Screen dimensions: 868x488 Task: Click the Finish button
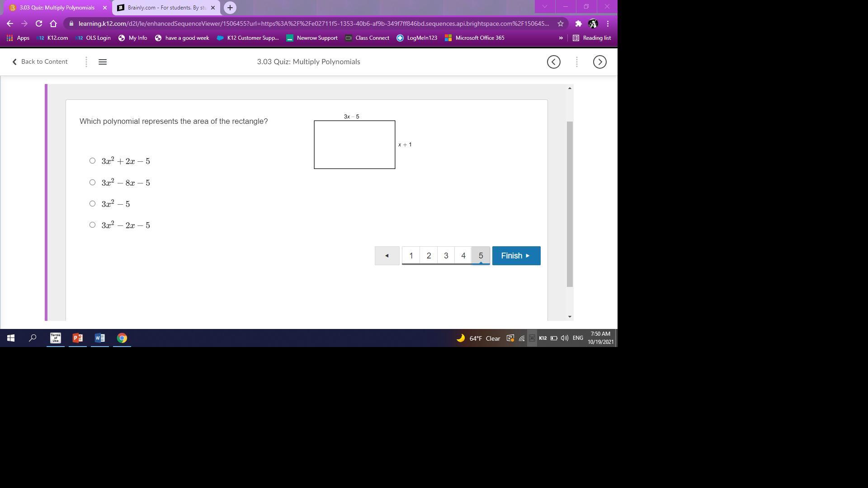[516, 256]
